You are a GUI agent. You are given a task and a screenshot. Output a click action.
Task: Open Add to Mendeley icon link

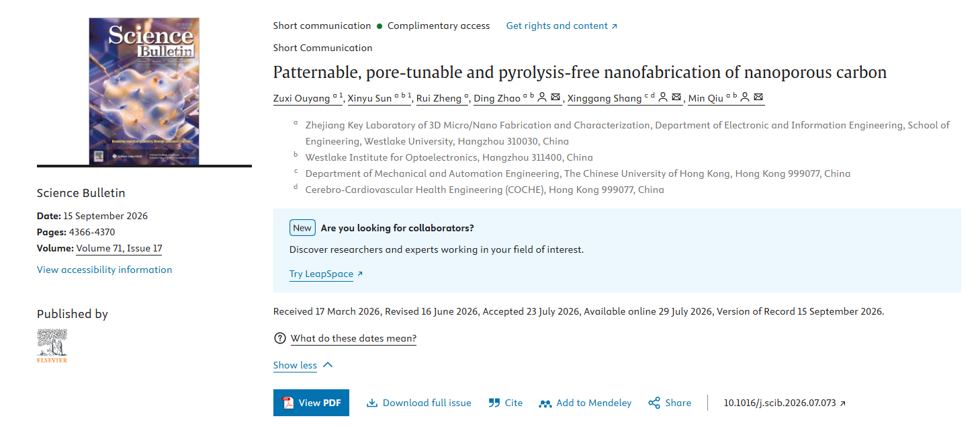click(x=545, y=403)
